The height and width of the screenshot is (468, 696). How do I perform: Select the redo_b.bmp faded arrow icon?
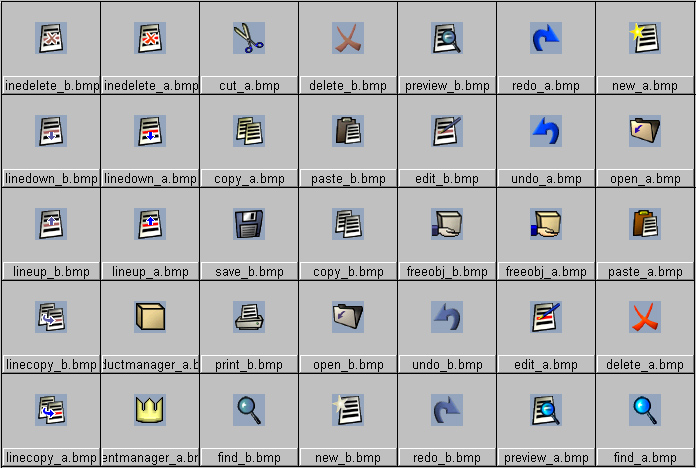pyautogui.click(x=447, y=410)
